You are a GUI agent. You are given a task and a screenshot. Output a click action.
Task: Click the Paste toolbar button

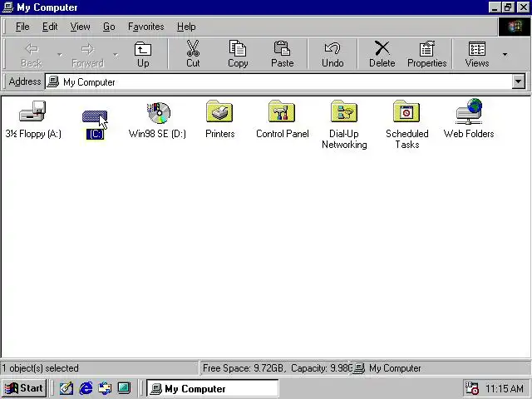[x=283, y=54]
